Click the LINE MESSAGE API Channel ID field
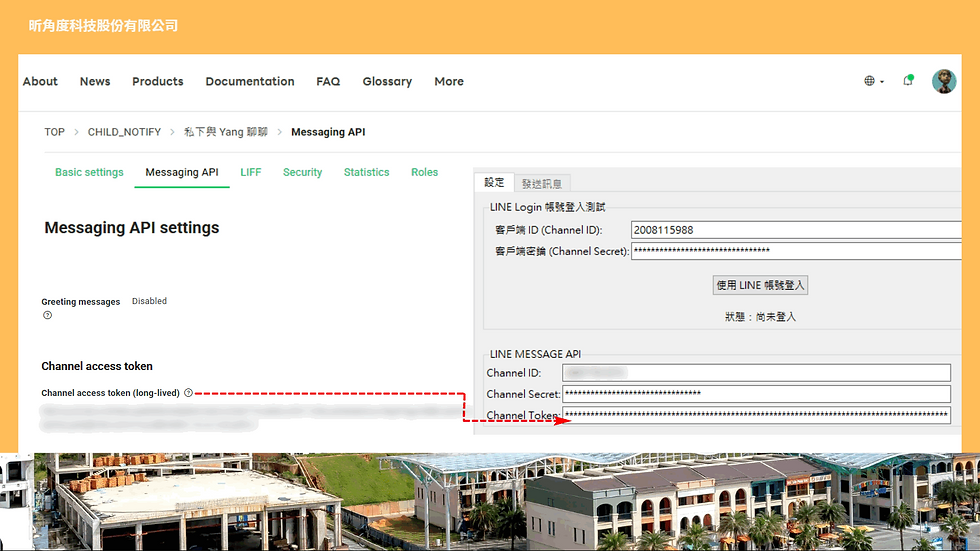Image resolution: width=980 pixels, height=551 pixels. tap(756, 373)
